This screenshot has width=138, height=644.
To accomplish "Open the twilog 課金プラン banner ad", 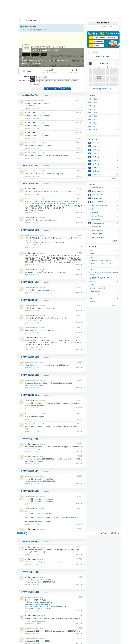I will click(103, 39).
